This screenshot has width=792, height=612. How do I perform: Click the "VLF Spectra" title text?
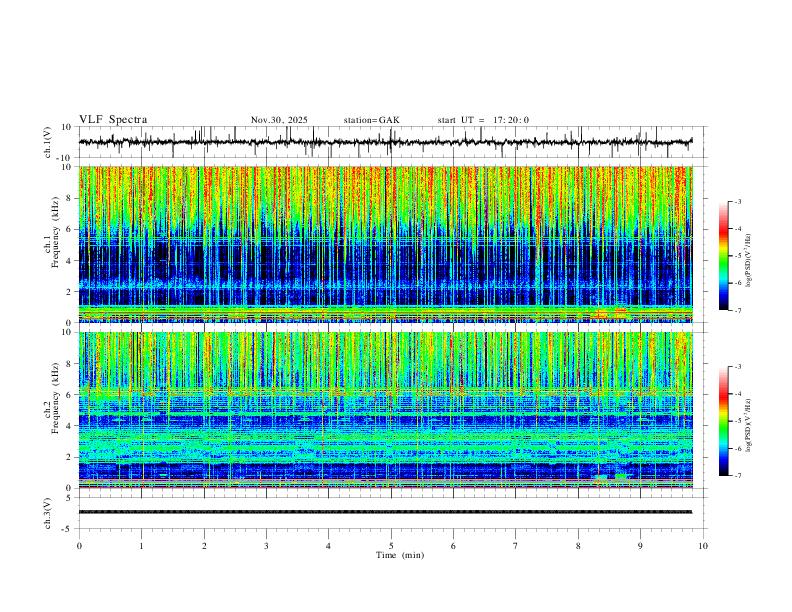point(113,120)
